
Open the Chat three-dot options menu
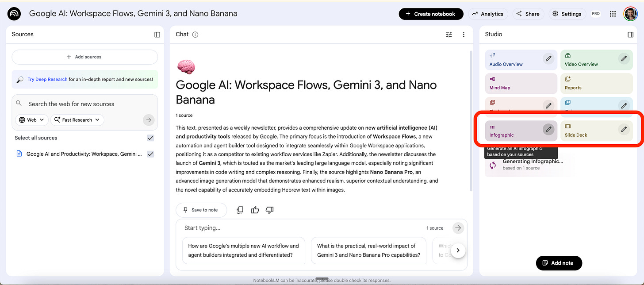pyautogui.click(x=464, y=35)
